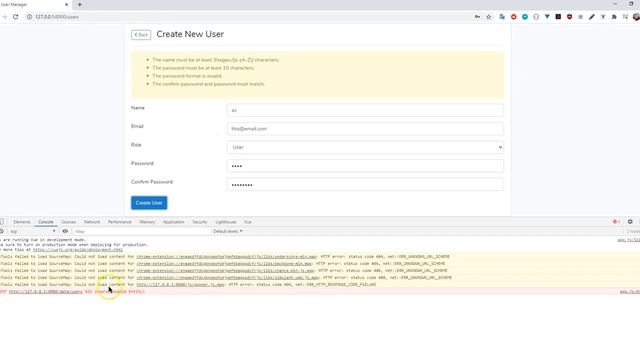Open the vuejs.org deployment guide link
640x360 pixels.
click(x=78, y=249)
